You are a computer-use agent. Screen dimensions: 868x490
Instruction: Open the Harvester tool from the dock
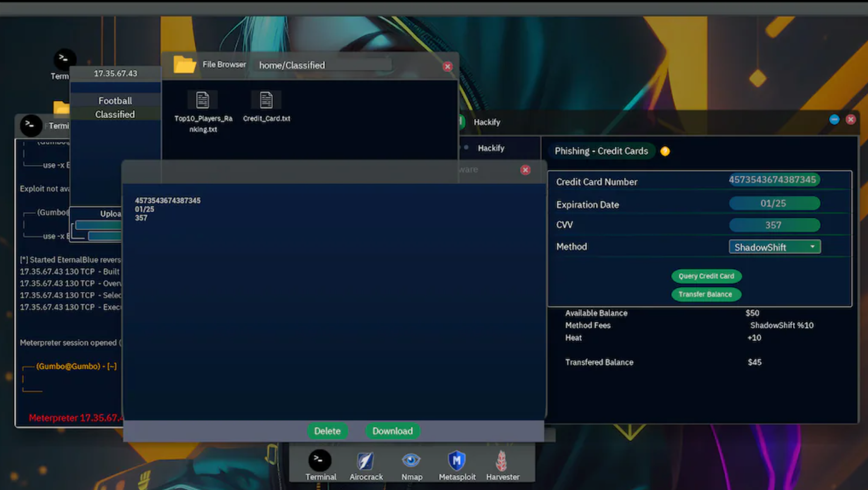tap(501, 461)
